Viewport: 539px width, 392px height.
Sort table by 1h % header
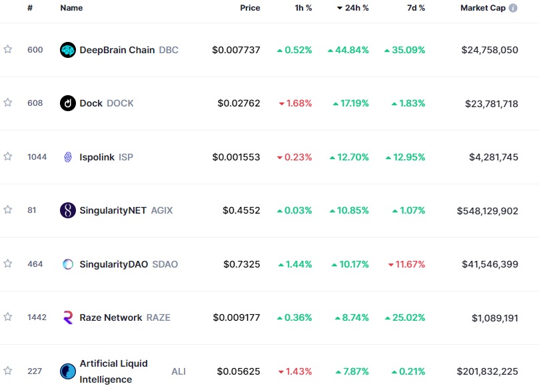(303, 8)
